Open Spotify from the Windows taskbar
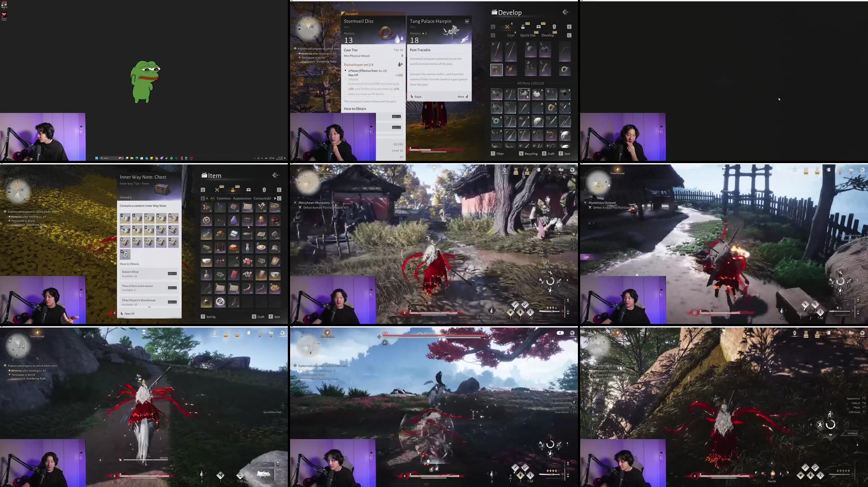868x487 pixels. (x=171, y=159)
